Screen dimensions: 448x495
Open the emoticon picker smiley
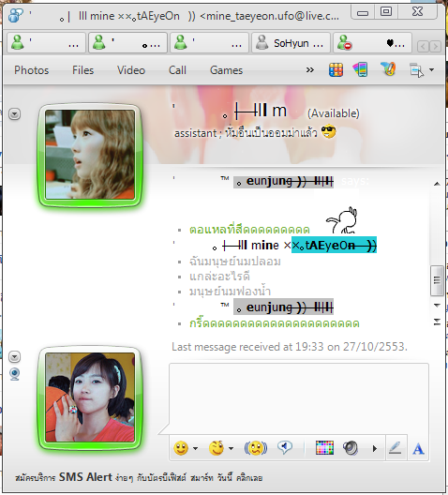[181, 448]
